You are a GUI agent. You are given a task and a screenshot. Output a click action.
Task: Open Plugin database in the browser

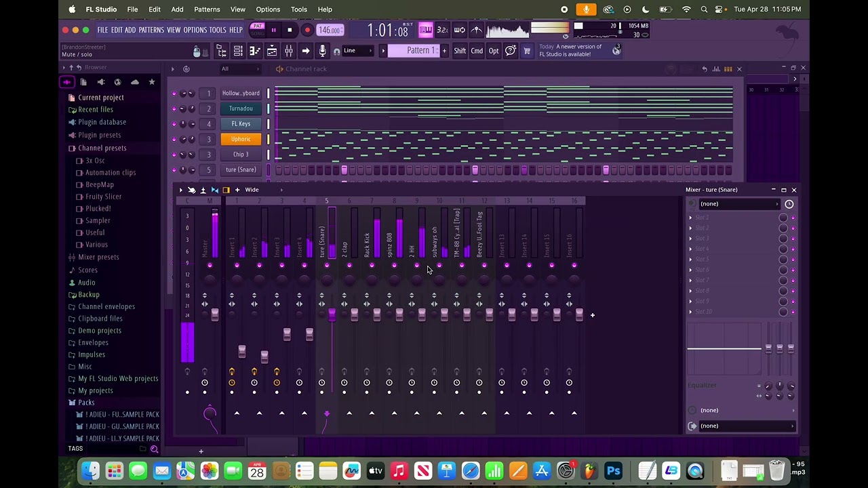pos(102,122)
